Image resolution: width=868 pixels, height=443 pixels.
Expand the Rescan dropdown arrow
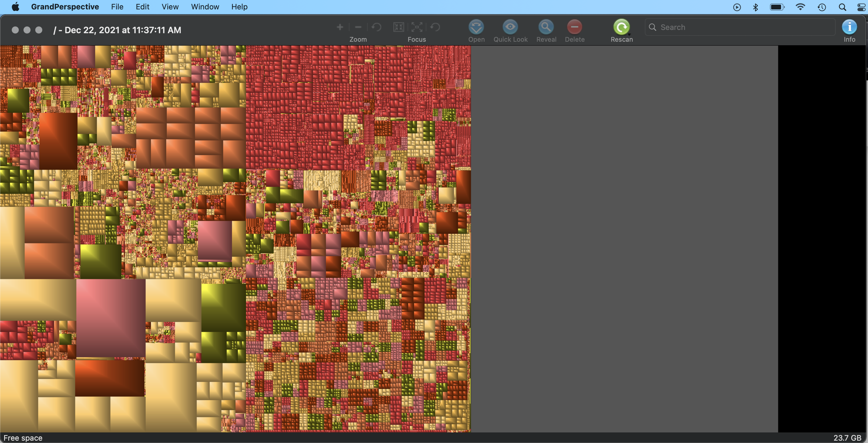(x=629, y=34)
